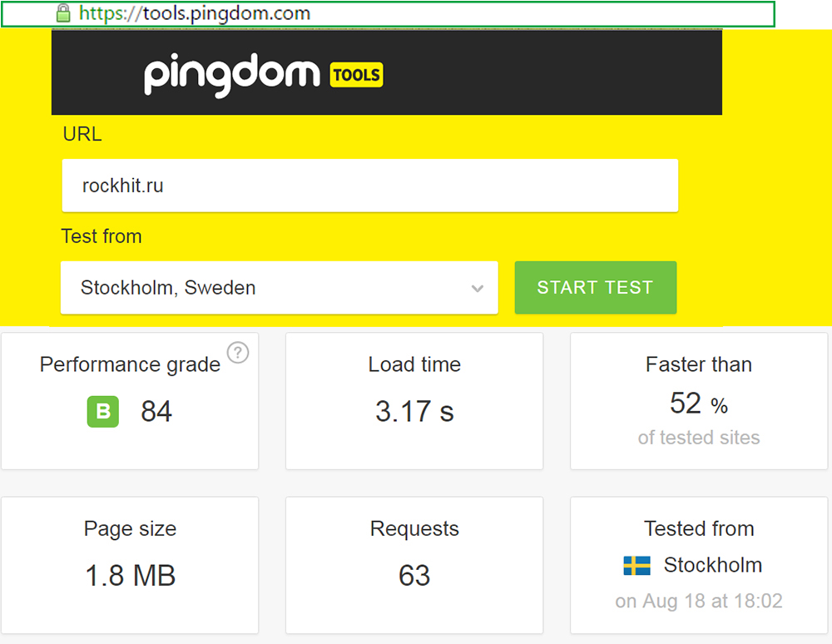832x644 pixels.
Task: Click the green B grade badge
Action: coord(102,411)
